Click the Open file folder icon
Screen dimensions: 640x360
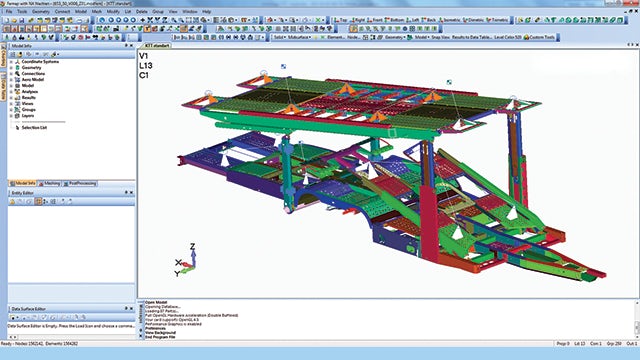pyautogui.click(x=14, y=20)
